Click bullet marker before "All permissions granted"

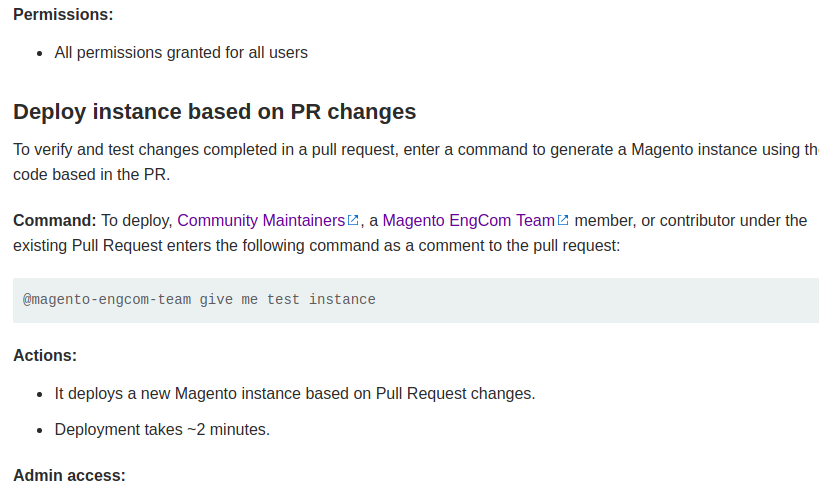coord(40,54)
